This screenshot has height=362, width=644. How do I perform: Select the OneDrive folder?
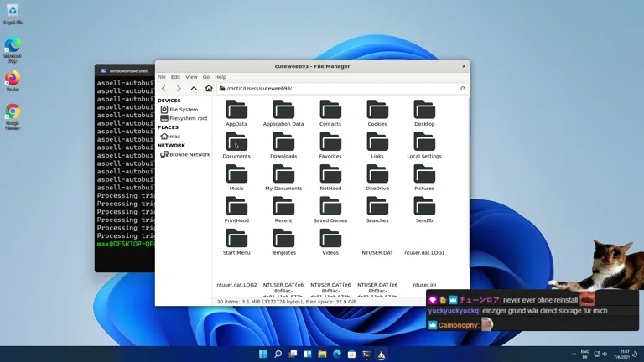[377, 178]
